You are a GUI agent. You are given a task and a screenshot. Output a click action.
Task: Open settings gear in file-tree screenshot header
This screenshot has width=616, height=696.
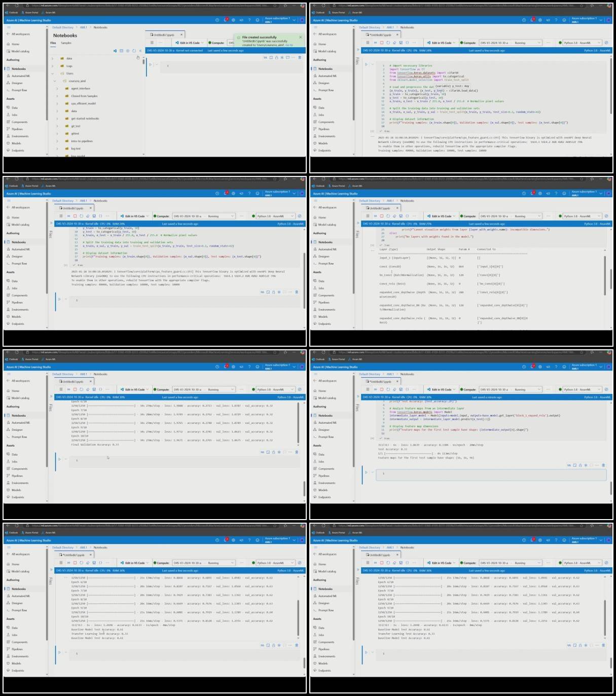(233, 20)
